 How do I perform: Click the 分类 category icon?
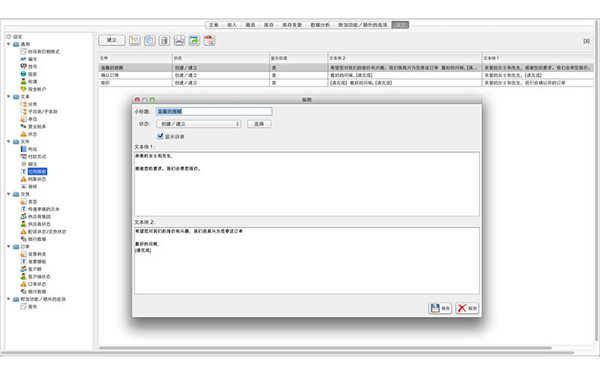[23, 104]
